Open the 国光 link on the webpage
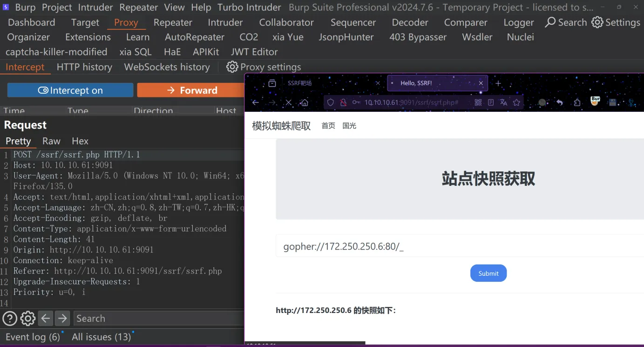Screen dimensions: 644x347 click(x=349, y=126)
